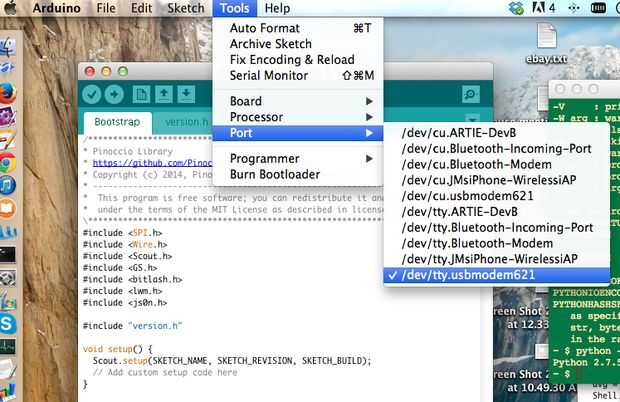Open Terminal from the Dock
620x402 pixels.
coord(8,255)
